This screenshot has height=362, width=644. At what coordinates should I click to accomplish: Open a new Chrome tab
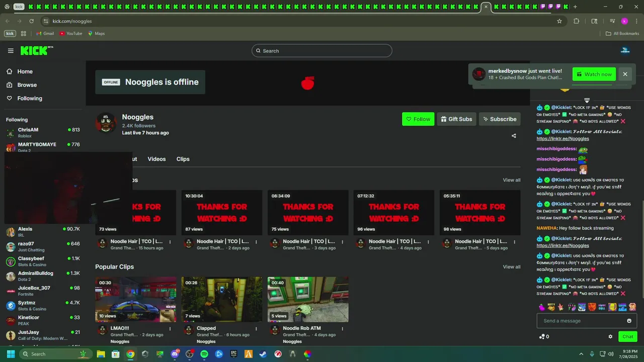pyautogui.click(x=575, y=7)
